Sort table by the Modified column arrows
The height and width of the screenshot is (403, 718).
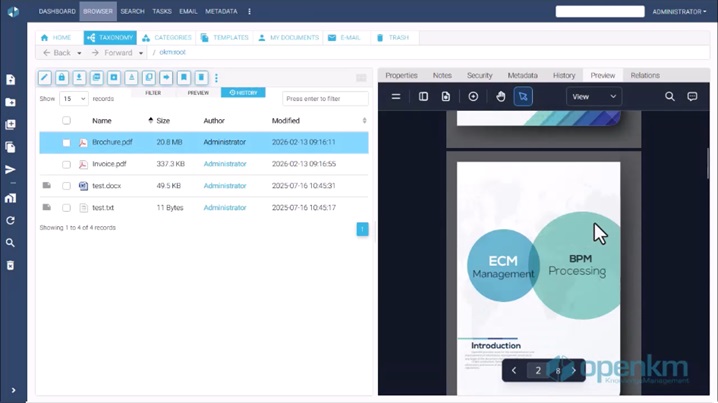[364, 120]
